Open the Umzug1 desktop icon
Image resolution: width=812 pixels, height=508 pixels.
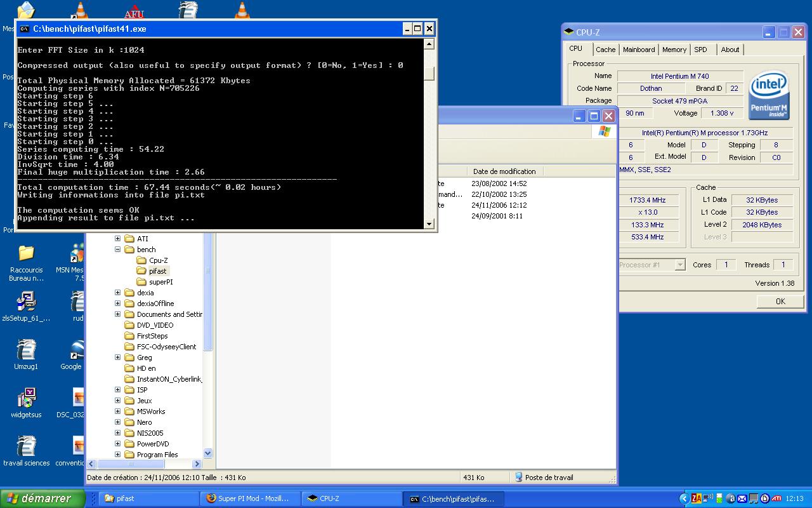(26, 351)
